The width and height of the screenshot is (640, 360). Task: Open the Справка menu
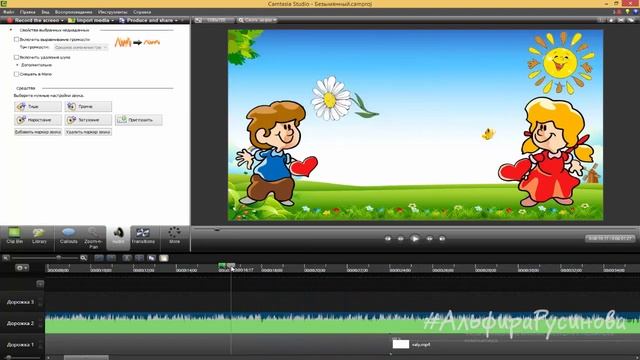(x=142, y=12)
